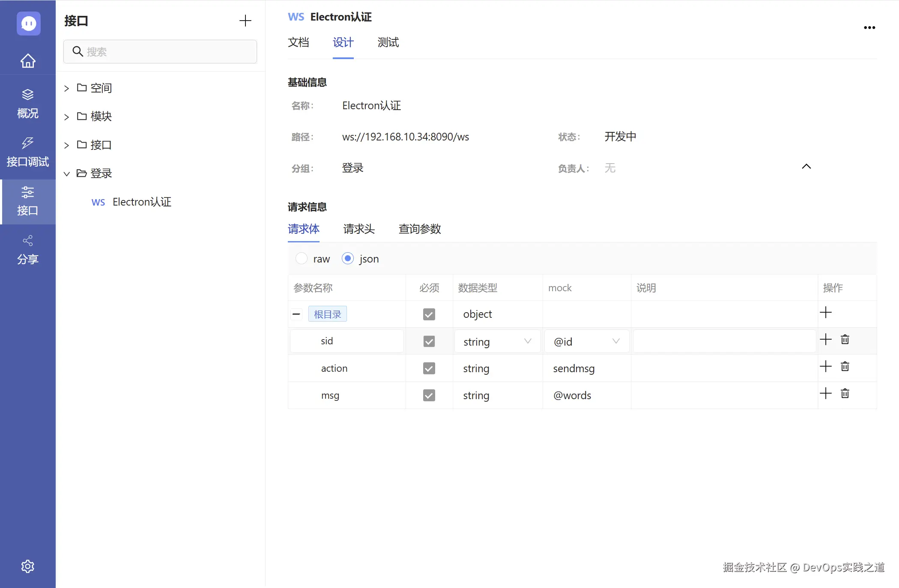Open the 请求头 tab

pos(359,229)
